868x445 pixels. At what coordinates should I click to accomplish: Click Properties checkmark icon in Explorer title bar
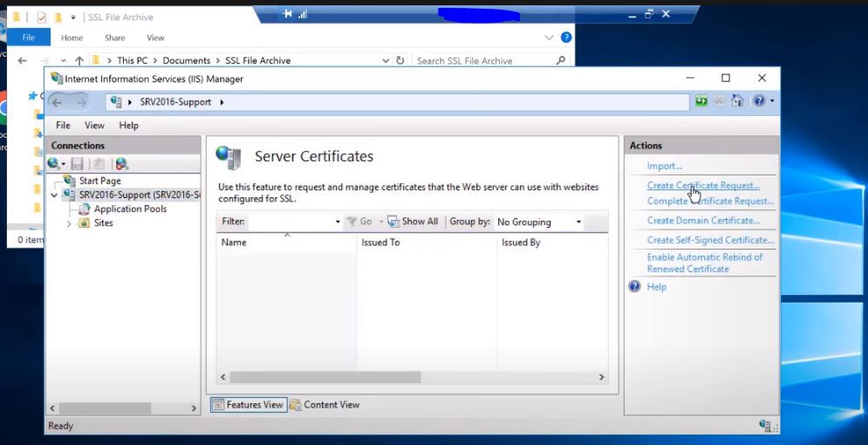(42, 17)
